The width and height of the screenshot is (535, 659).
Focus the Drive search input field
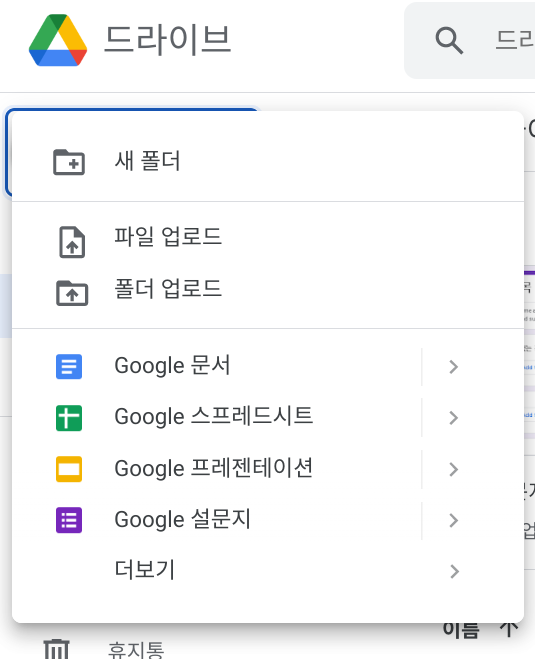[x=514, y=40]
